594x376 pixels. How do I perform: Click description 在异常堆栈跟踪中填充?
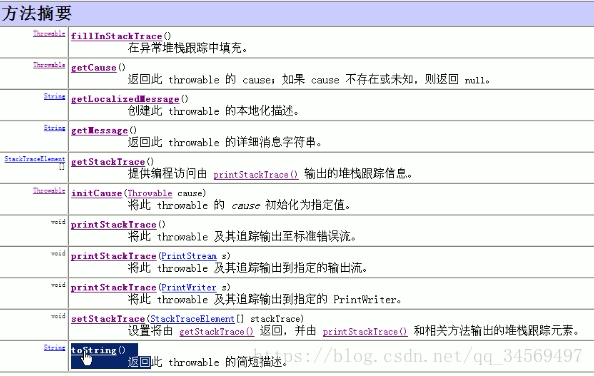tap(188, 48)
